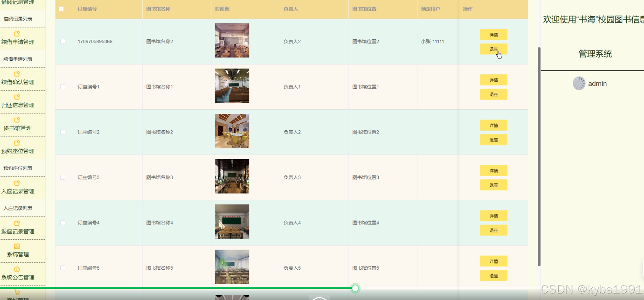This screenshot has height=300, width=644.
Task: Check the 订座编号4 row checkbox
Action: point(63,223)
